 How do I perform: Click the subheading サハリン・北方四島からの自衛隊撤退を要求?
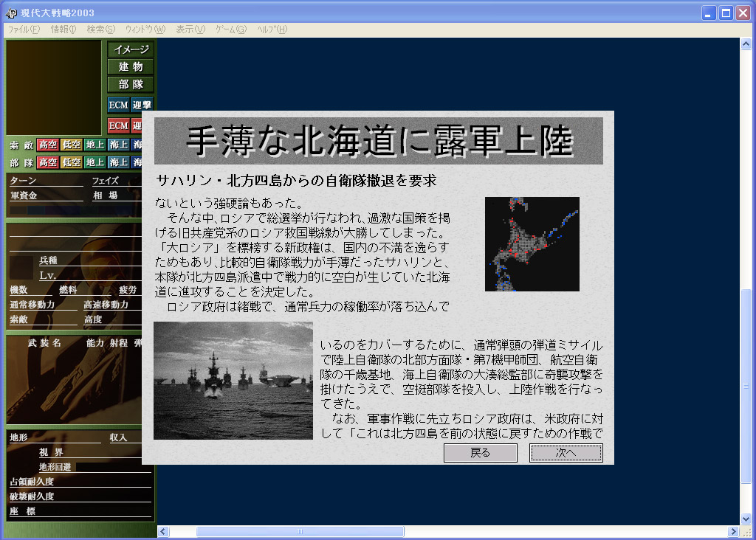pos(296,181)
